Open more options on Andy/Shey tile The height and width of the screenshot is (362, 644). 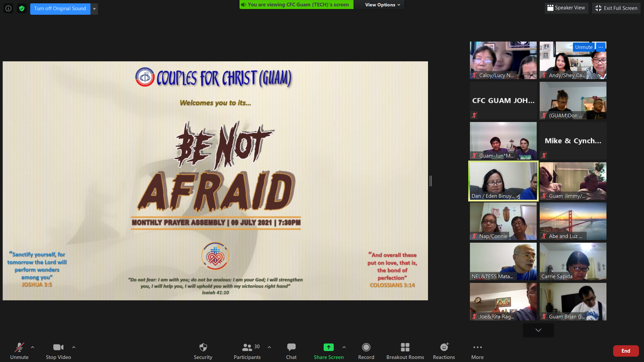pos(601,47)
